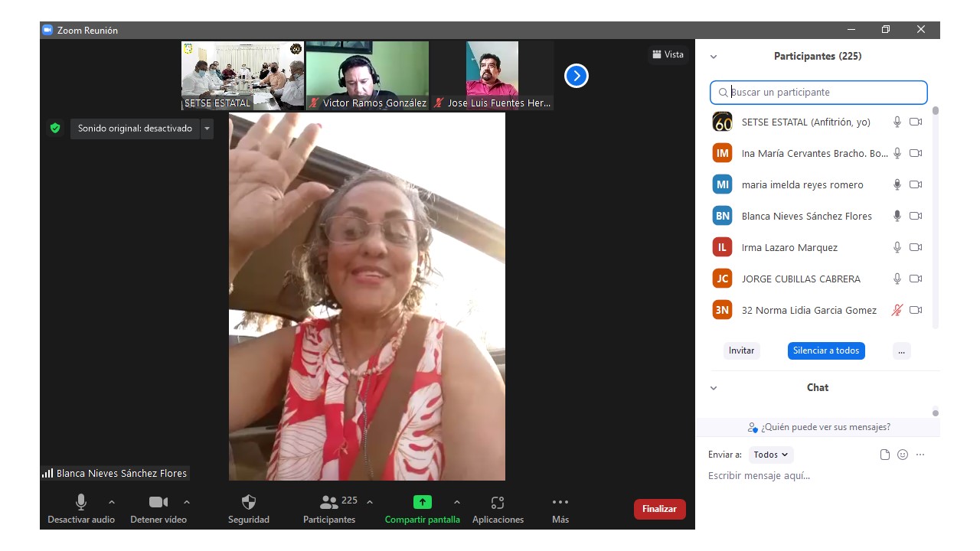This screenshot has height=551, width=980.
Task: Click the red Finalizar button
Action: 660,509
